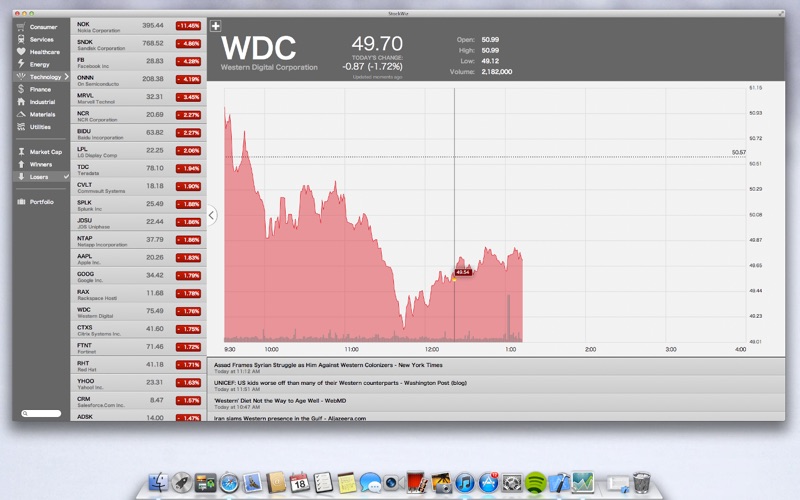Launch Safari from the dock
800x500 pixels.
click(x=229, y=483)
